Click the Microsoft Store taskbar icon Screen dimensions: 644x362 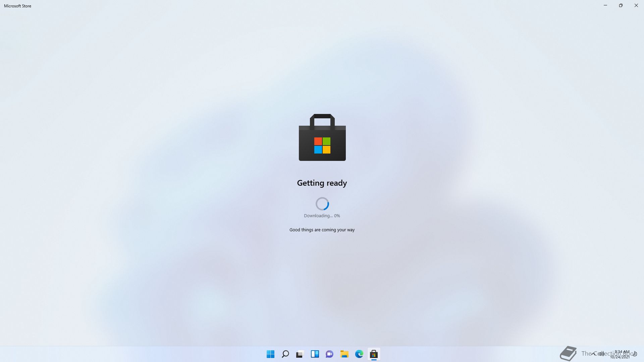click(x=374, y=354)
